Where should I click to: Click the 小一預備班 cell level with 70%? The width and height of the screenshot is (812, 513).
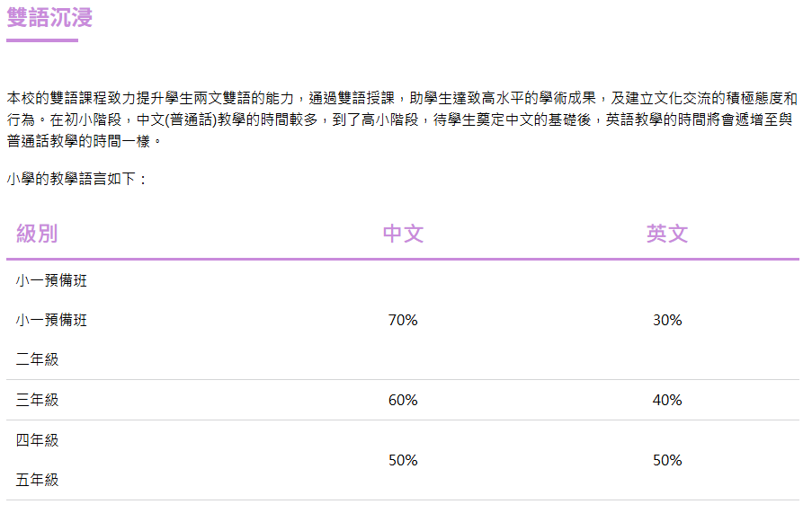[x=51, y=320]
